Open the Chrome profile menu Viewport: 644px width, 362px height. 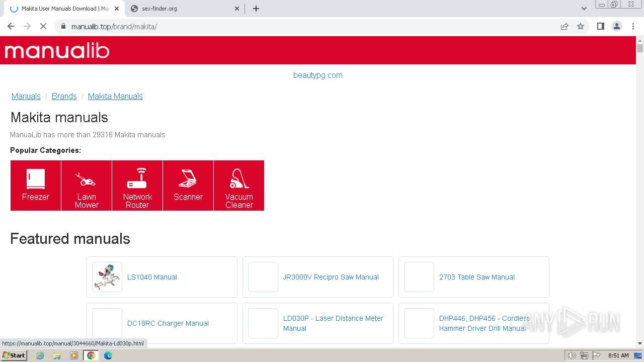click(x=617, y=26)
